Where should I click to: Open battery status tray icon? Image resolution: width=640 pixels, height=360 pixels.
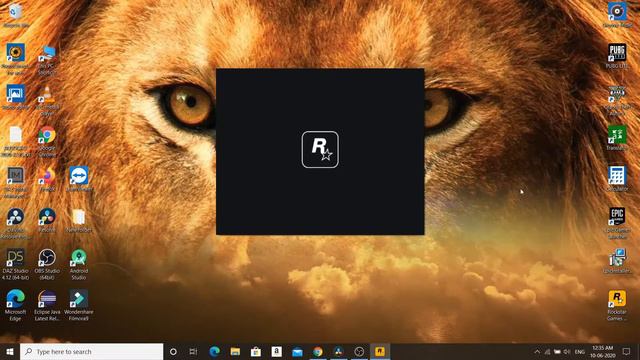point(557,351)
